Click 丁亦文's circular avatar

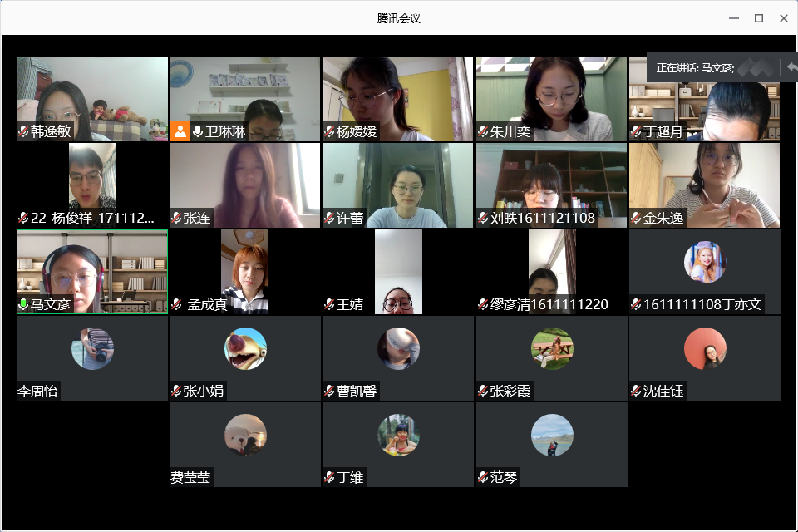click(x=705, y=262)
